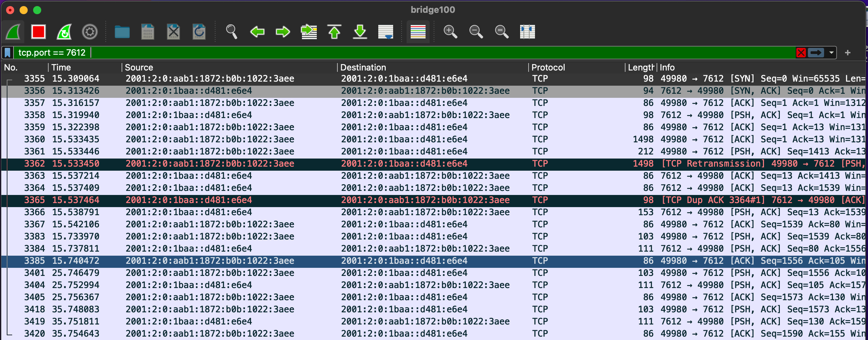Select packet 3357 at time 15.316157
The height and width of the screenshot is (340, 868).
434,103
